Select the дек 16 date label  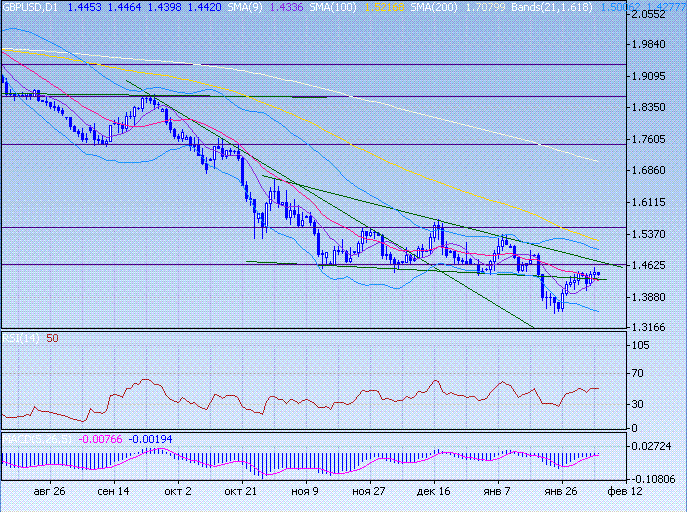pyautogui.click(x=434, y=492)
